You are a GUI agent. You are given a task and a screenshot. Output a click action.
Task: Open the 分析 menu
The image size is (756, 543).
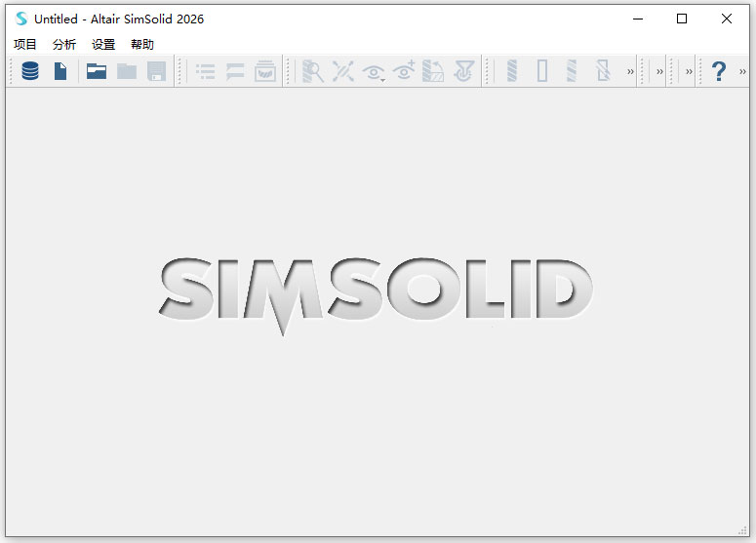(64, 44)
